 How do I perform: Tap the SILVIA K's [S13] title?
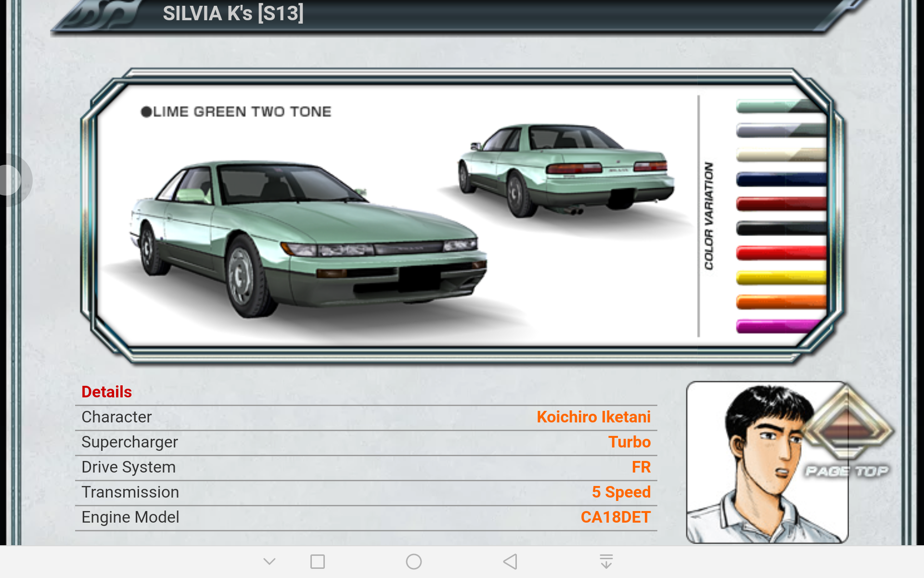(x=233, y=13)
